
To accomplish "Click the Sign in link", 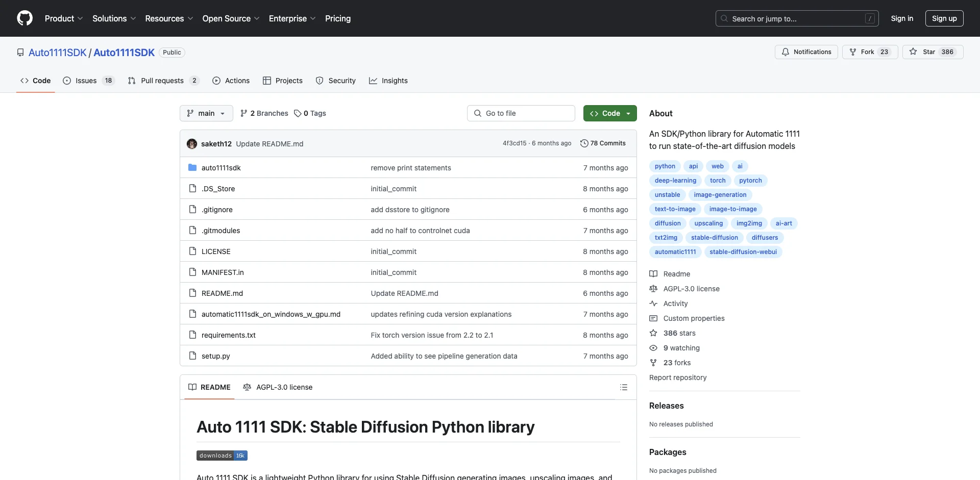I will pyautogui.click(x=902, y=18).
